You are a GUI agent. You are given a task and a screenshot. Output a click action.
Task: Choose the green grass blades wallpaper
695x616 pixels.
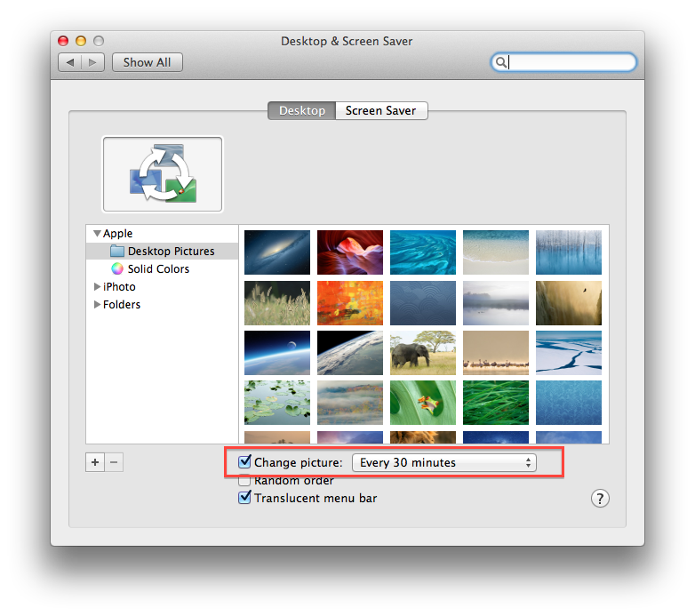point(496,403)
